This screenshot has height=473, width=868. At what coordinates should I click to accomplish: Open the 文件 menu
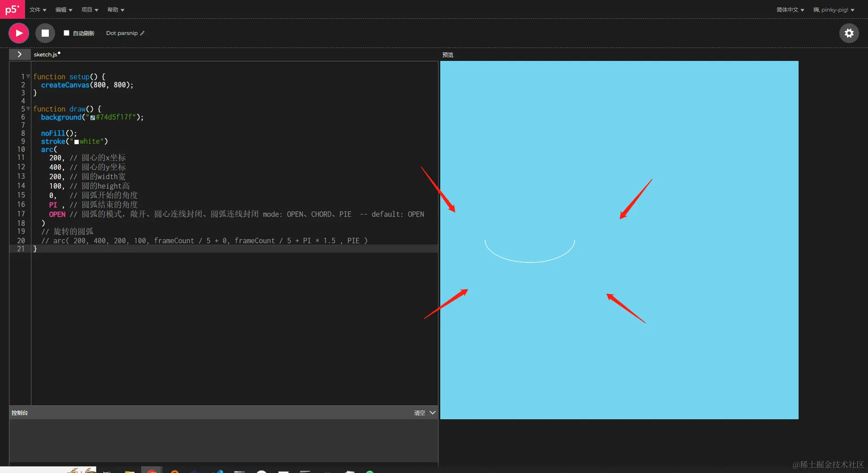click(38, 9)
